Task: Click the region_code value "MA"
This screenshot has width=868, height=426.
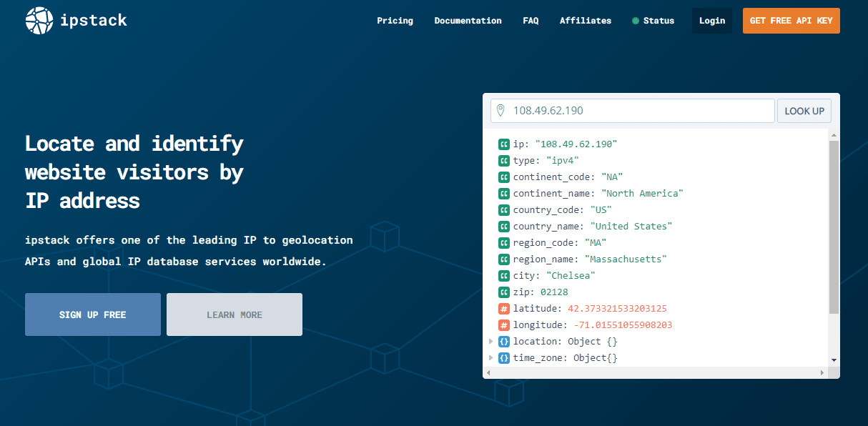Action: pos(594,243)
